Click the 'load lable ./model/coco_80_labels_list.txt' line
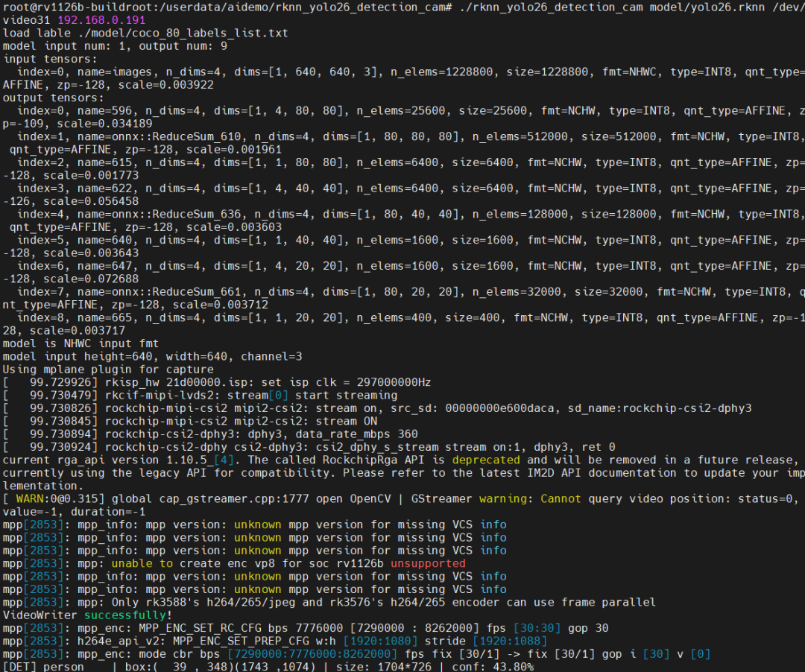The height and width of the screenshot is (672, 805). coord(146,33)
